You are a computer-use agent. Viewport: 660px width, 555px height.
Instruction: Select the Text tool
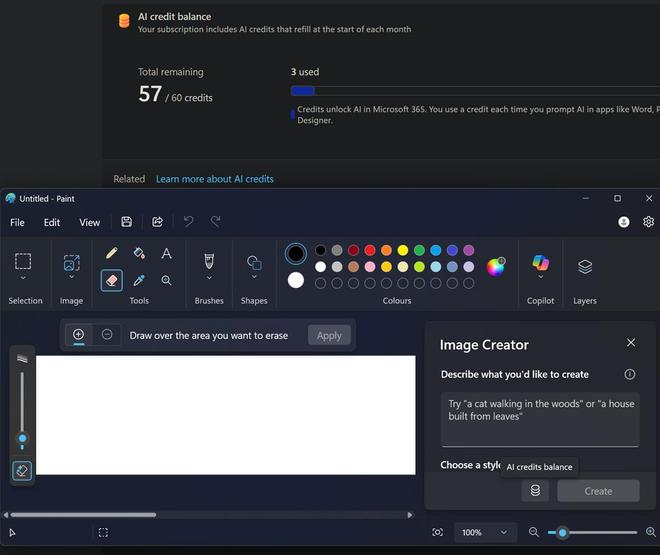point(166,253)
